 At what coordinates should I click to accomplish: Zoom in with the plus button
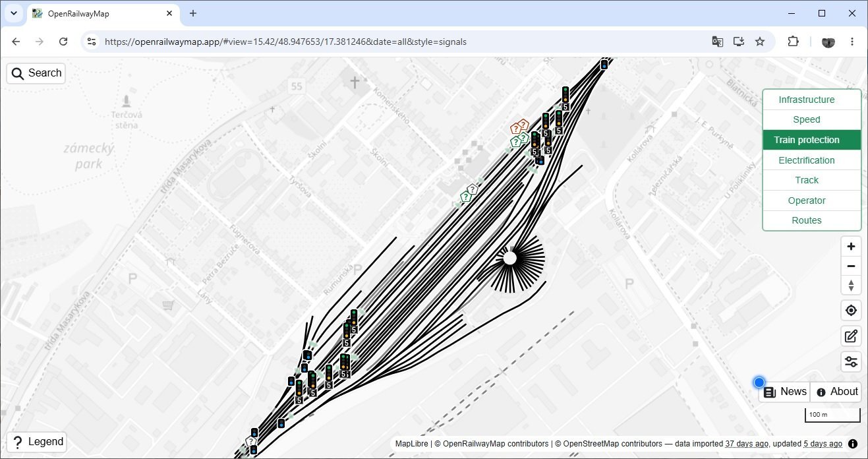tap(851, 247)
